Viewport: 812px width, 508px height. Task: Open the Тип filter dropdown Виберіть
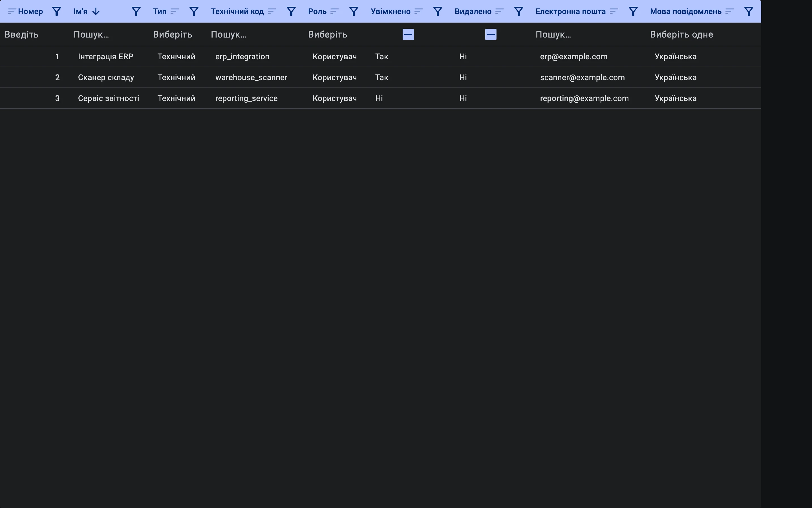173,35
